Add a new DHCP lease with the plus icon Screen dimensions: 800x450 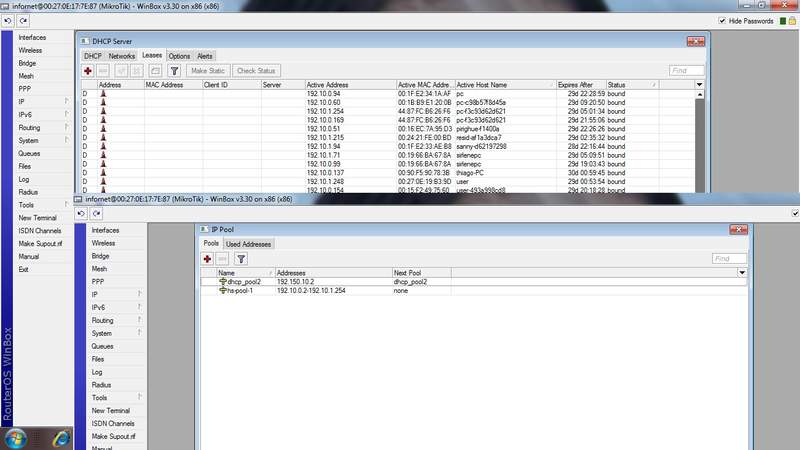(88, 71)
